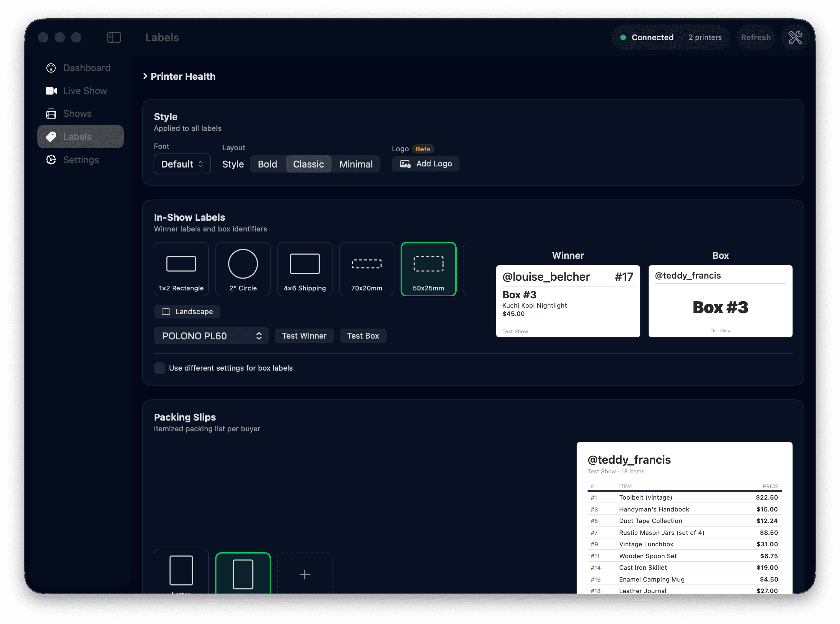This screenshot has height=624, width=840.
Task: Open the POLONO PL60 printer dropdown
Action: point(211,336)
